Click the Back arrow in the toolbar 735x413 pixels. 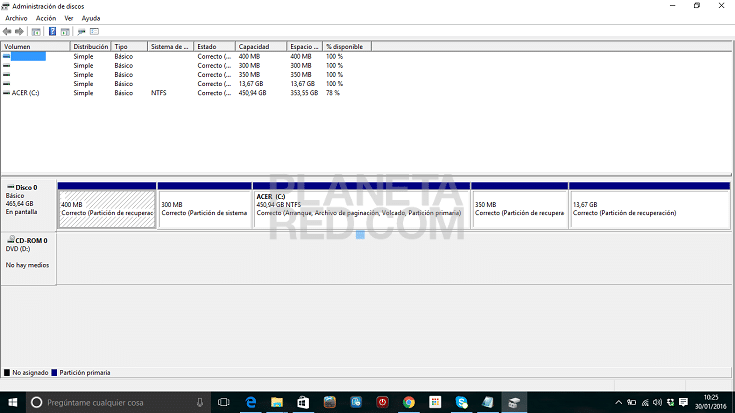8,31
